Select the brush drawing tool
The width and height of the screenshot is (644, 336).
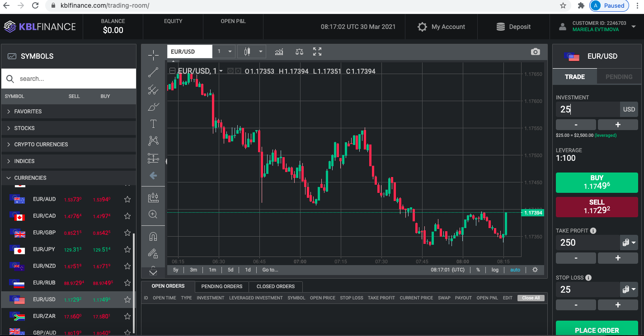(x=153, y=107)
